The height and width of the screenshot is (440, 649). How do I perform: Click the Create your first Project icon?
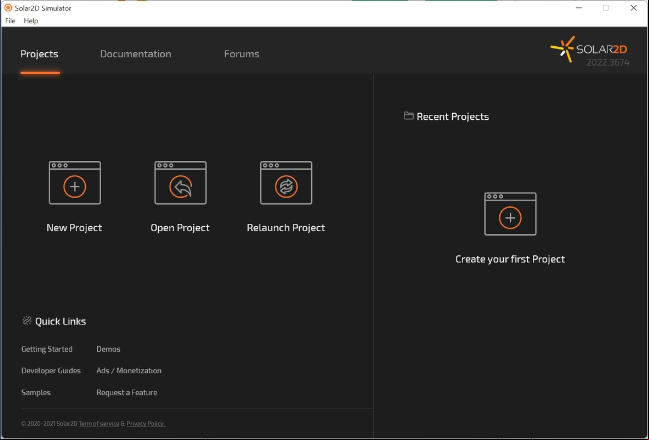click(510, 214)
